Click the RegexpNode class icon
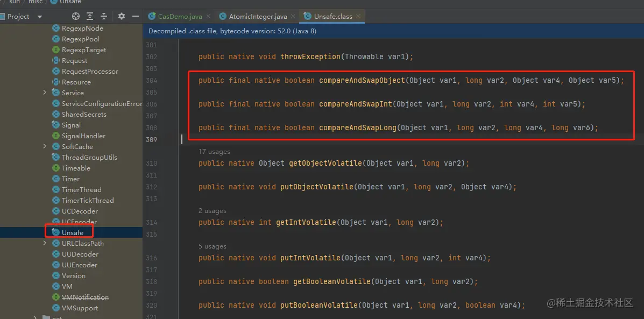 click(x=56, y=29)
